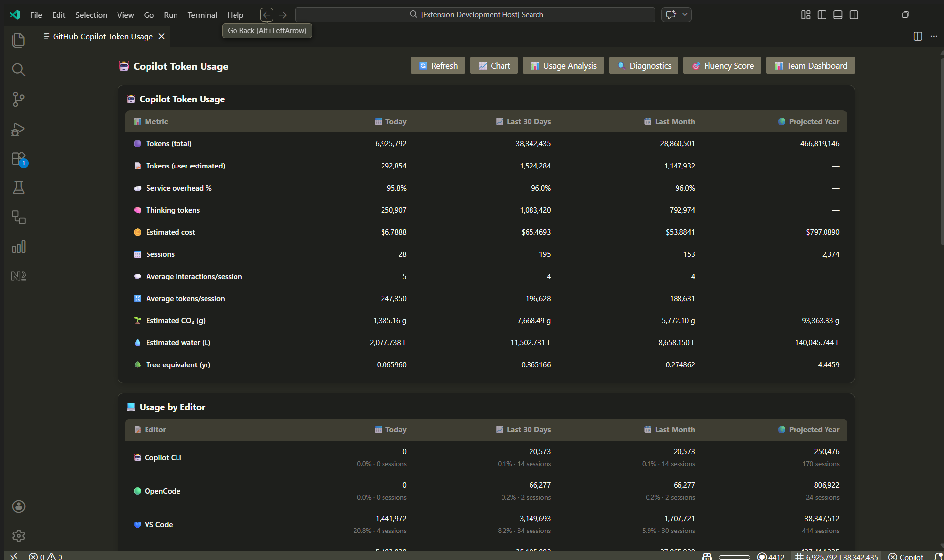
Task: Open the Run and Debug view
Action: (x=18, y=129)
